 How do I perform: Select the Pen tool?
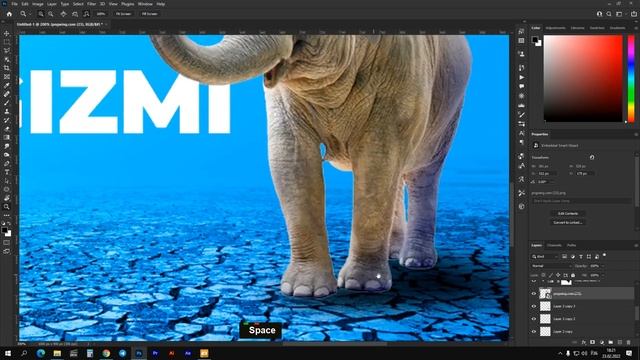tap(7, 163)
